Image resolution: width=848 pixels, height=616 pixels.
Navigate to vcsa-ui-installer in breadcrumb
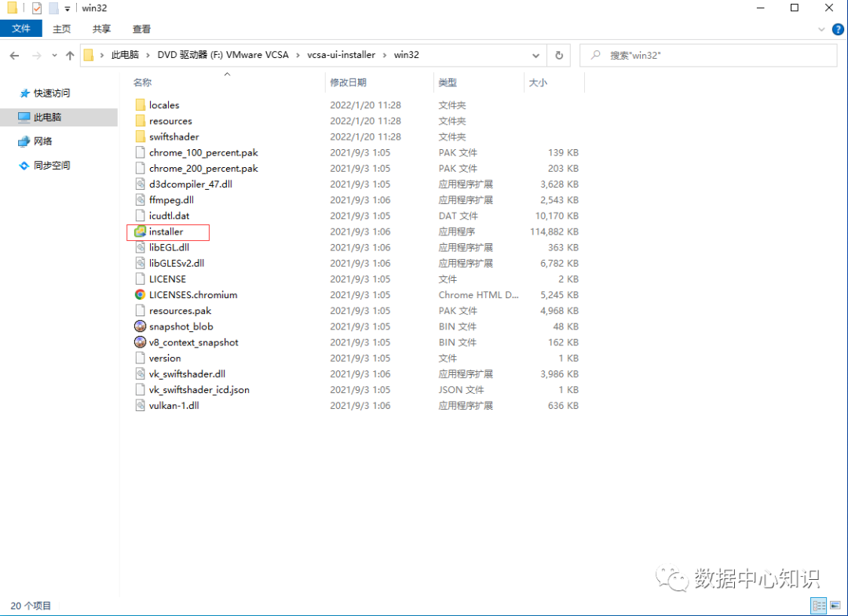(x=342, y=55)
